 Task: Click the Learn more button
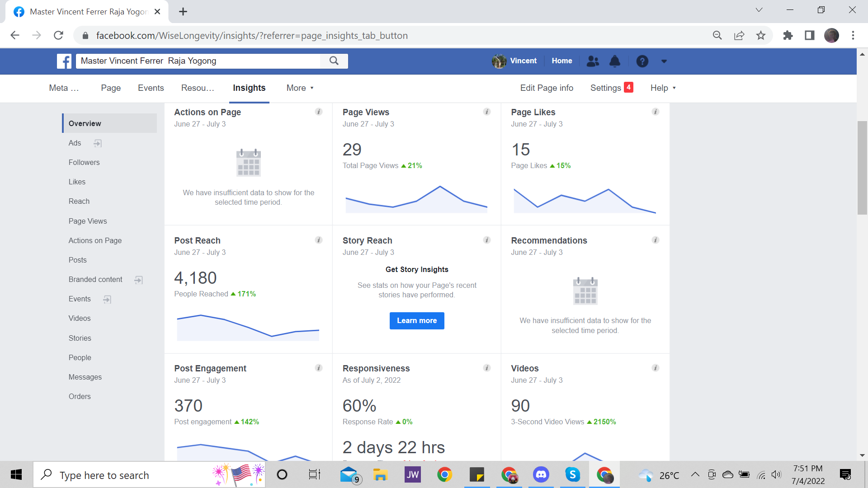click(x=417, y=321)
